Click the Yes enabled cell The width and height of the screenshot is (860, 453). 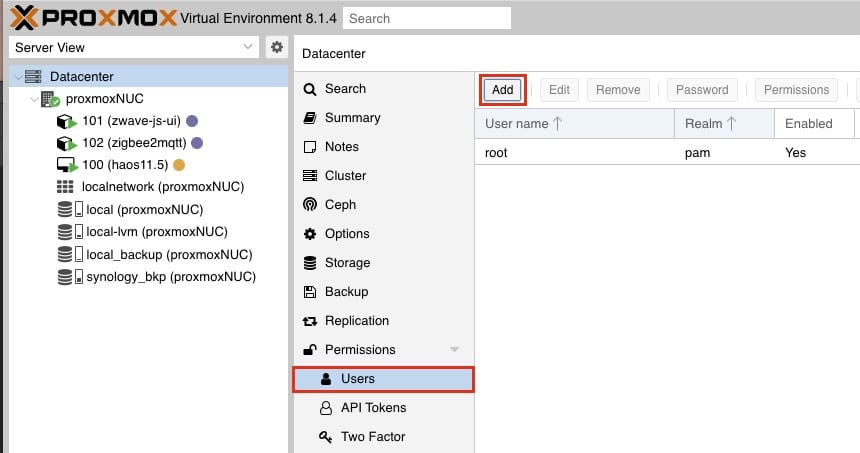pyautogui.click(x=795, y=152)
